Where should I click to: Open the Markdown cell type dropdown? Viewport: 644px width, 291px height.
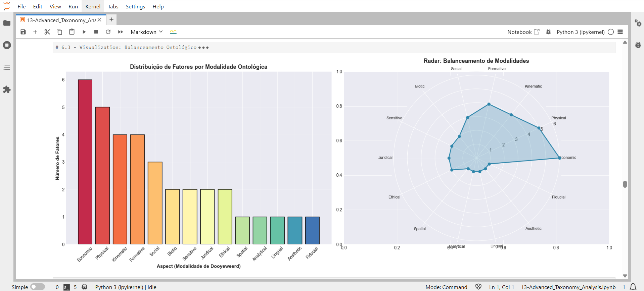pyautogui.click(x=147, y=32)
